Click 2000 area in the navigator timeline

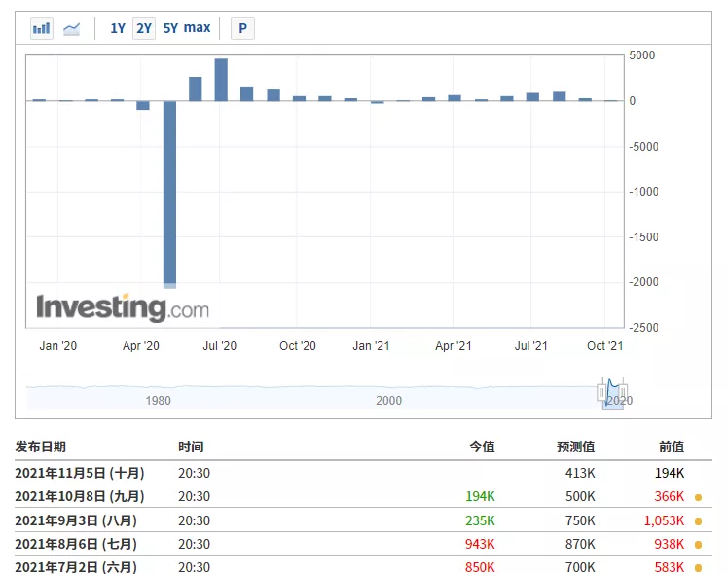pyautogui.click(x=388, y=400)
